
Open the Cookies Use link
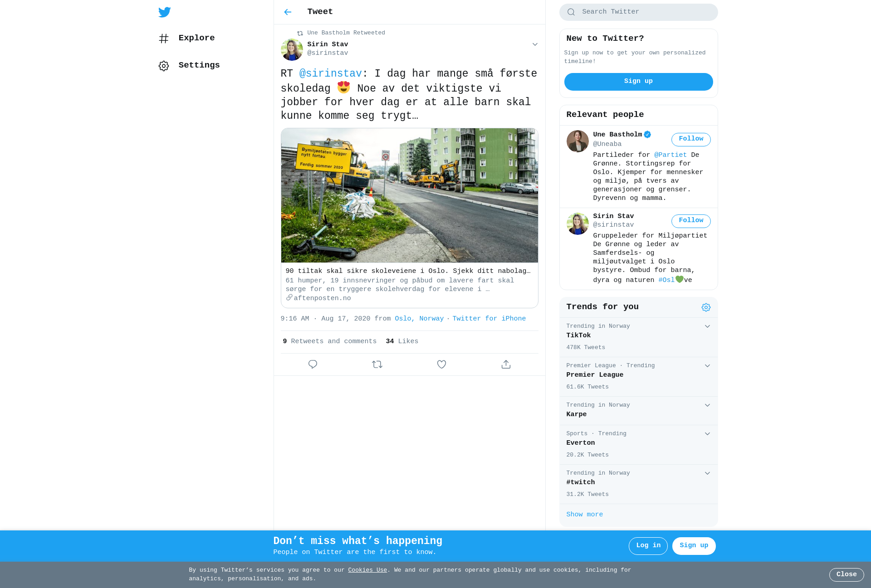(x=367, y=570)
